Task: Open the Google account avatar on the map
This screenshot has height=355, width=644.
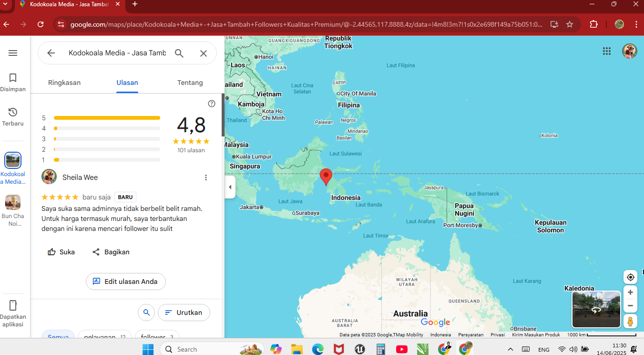Action: click(630, 51)
